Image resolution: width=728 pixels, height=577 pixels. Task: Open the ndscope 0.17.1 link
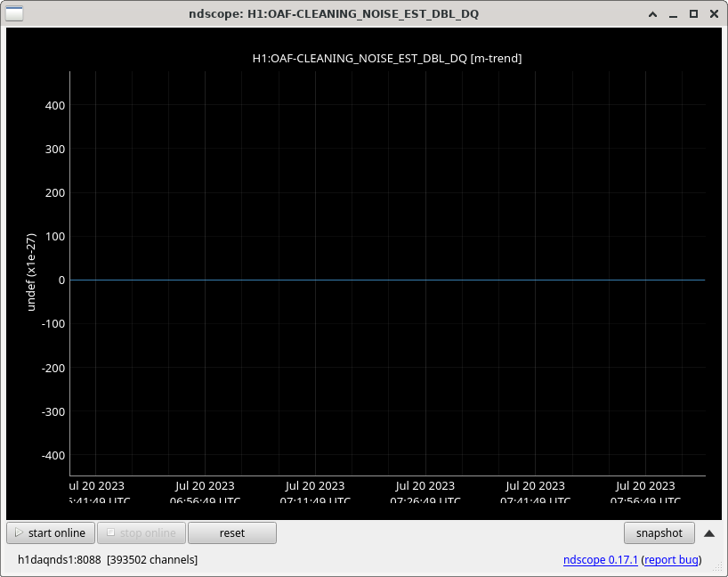600,560
